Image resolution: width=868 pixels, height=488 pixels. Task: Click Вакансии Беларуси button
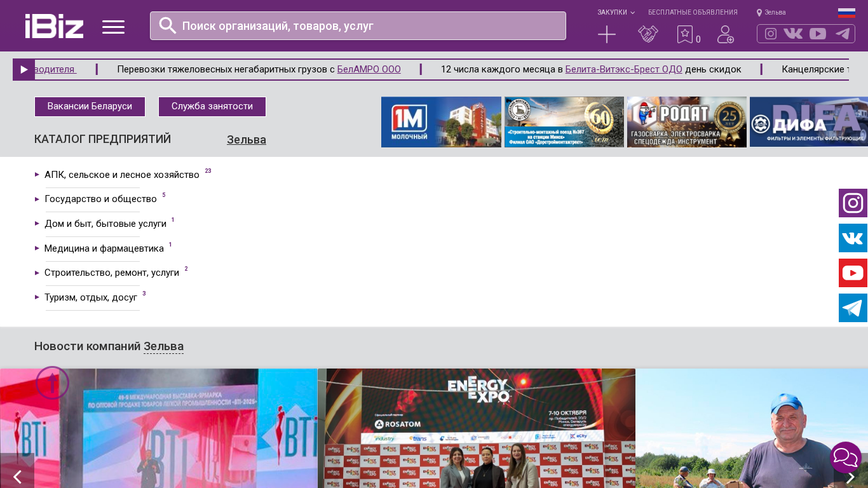pos(90,107)
